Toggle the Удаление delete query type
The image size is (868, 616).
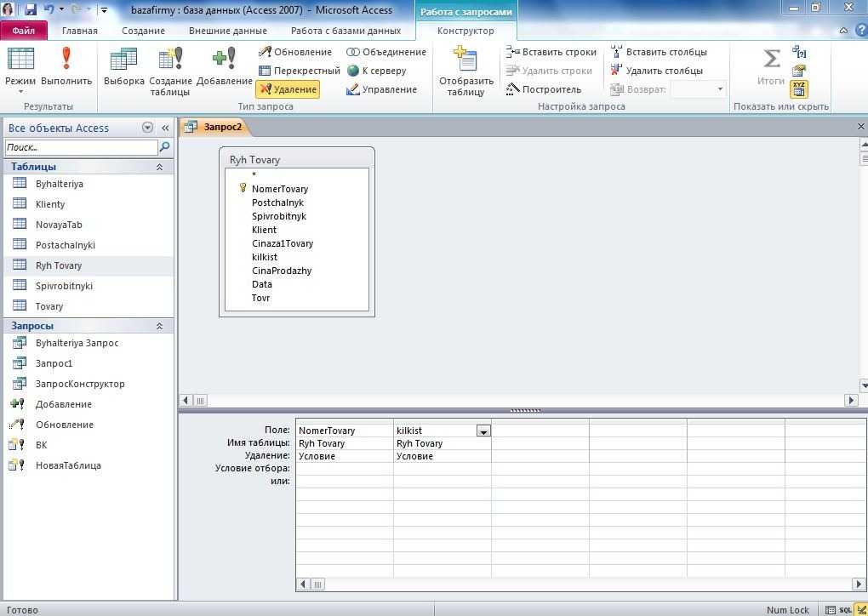click(x=288, y=89)
